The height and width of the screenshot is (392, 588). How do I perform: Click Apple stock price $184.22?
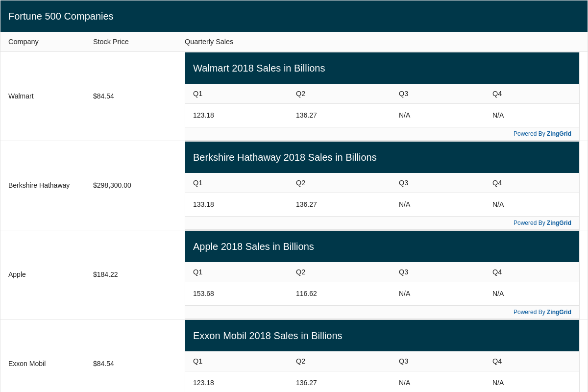(x=105, y=274)
